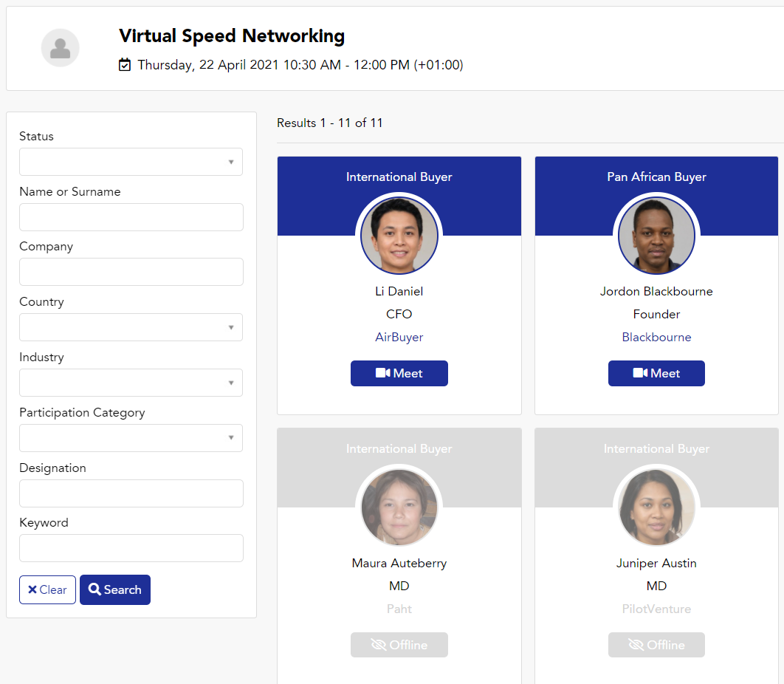Open the AirBuyer company link
Screen dimensions: 784x684
399,337
